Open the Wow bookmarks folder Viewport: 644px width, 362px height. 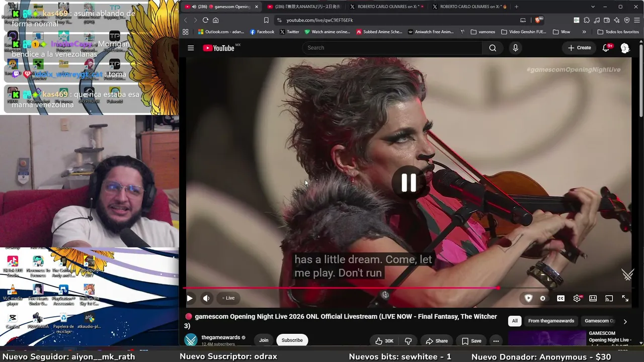pyautogui.click(x=561, y=32)
